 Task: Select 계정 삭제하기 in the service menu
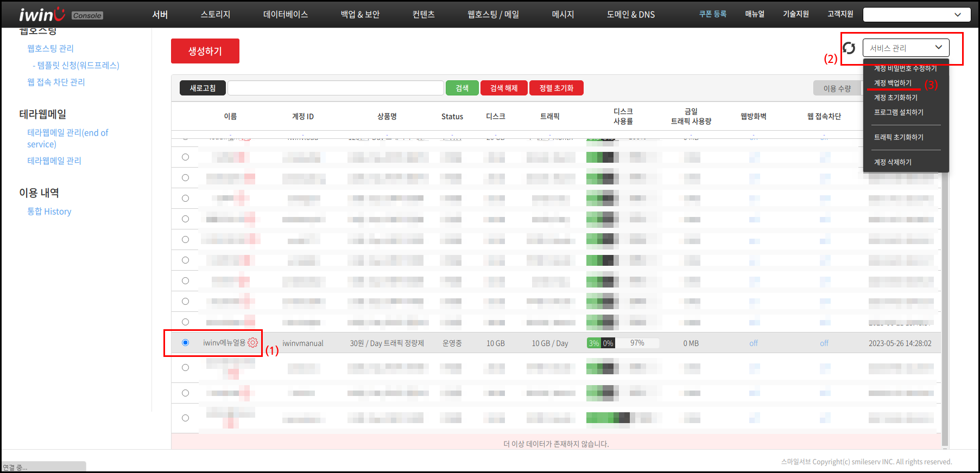coord(893,162)
